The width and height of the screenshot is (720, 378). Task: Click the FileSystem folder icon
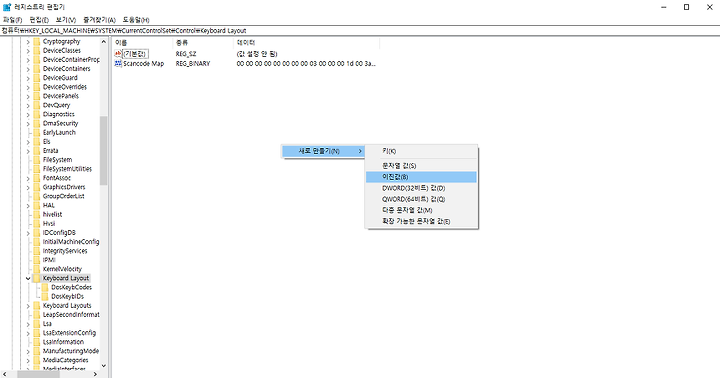pyautogui.click(x=37, y=159)
